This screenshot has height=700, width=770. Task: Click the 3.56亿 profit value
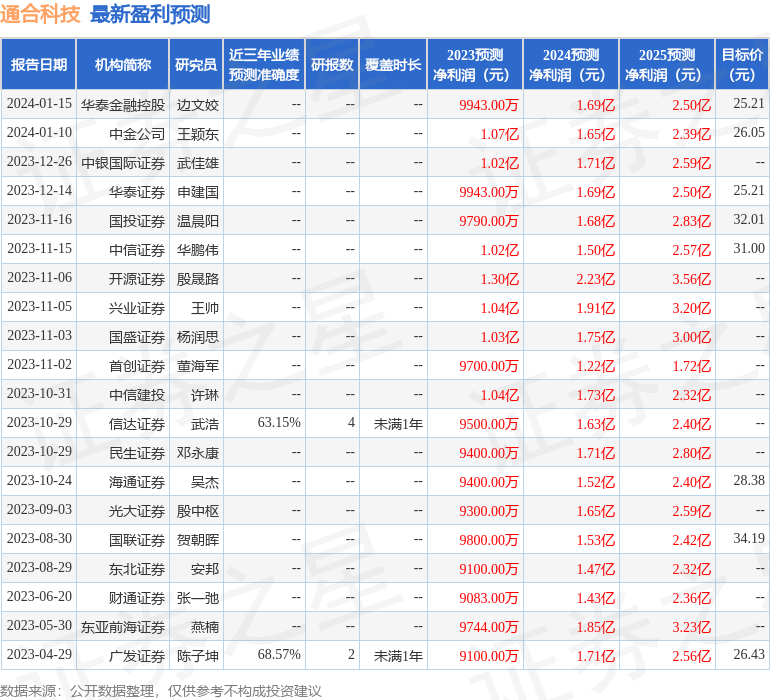(691, 279)
